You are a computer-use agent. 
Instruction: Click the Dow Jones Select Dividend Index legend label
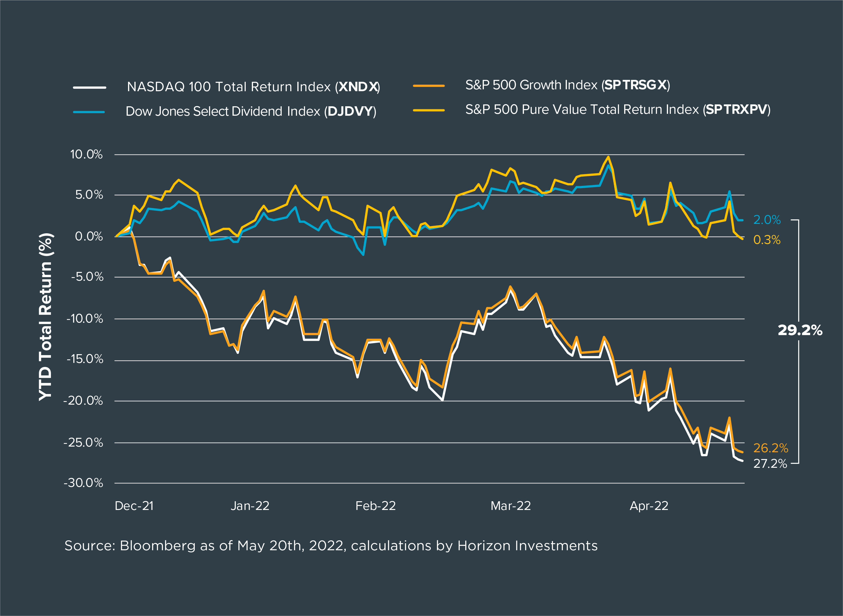click(x=251, y=111)
